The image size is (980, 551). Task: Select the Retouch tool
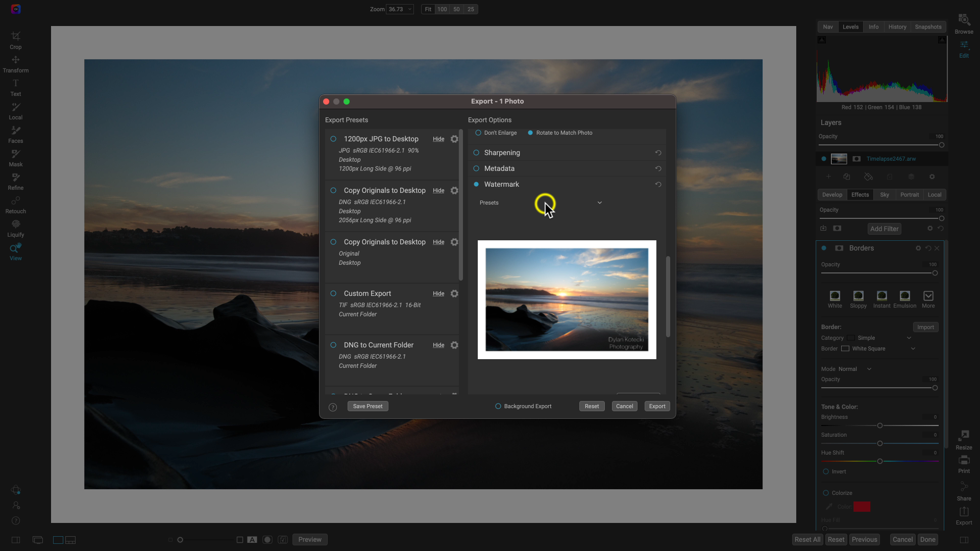pyautogui.click(x=16, y=205)
